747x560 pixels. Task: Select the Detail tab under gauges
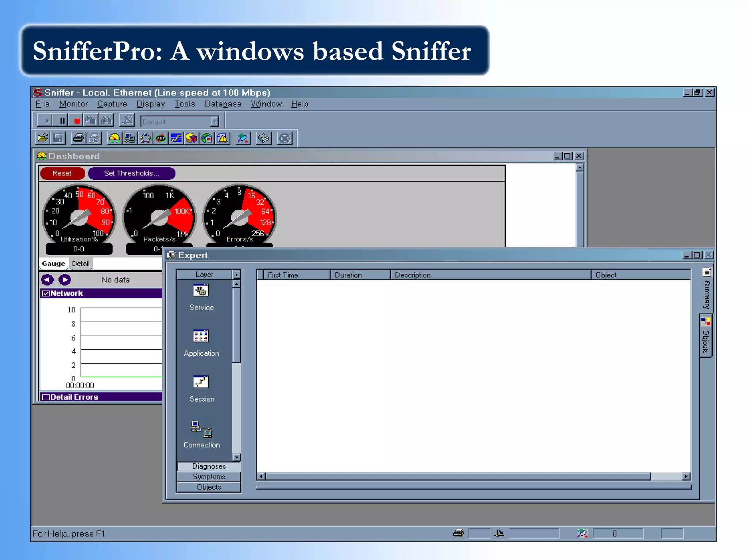[x=80, y=264]
